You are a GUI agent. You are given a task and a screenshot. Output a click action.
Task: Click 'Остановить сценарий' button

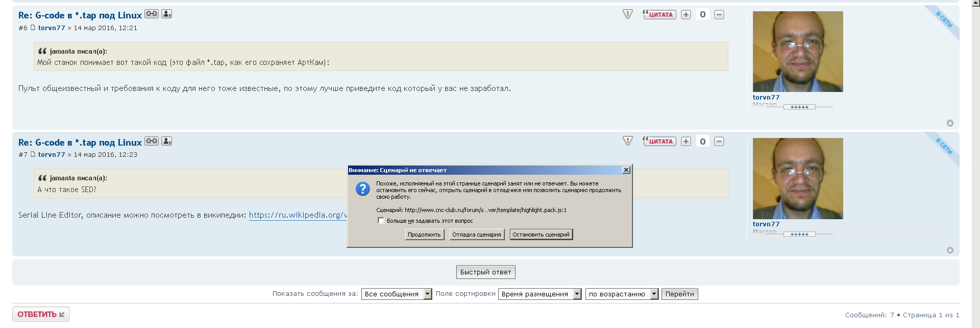point(541,235)
